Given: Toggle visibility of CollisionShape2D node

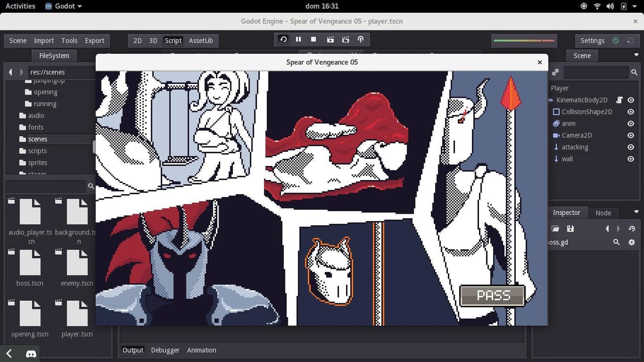Looking at the screenshot, I should 630,112.
